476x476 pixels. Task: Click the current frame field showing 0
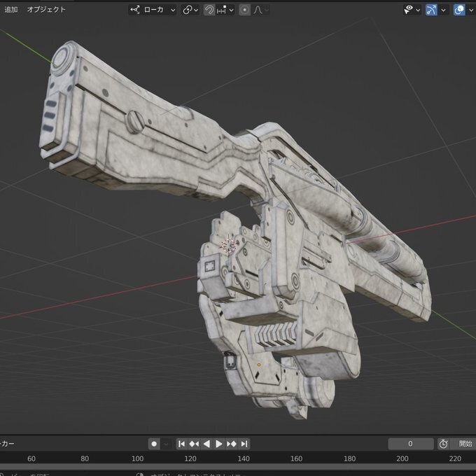click(x=411, y=444)
